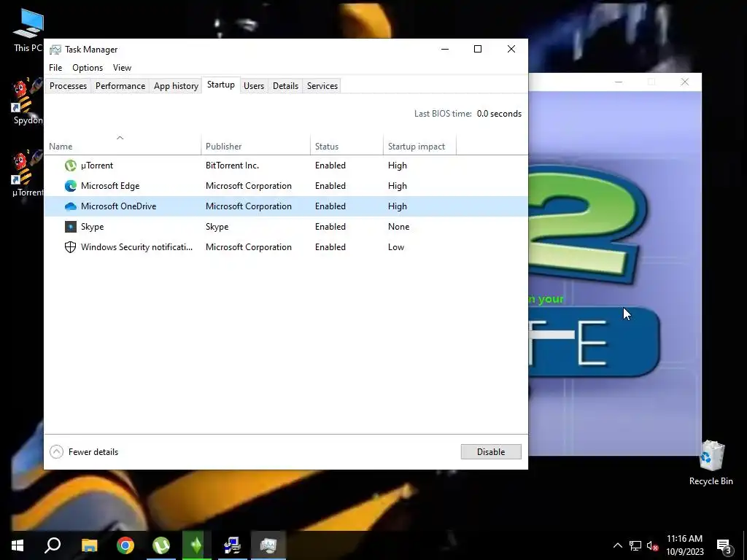
Task: Open taskbar Search magnifier
Action: (x=53, y=545)
